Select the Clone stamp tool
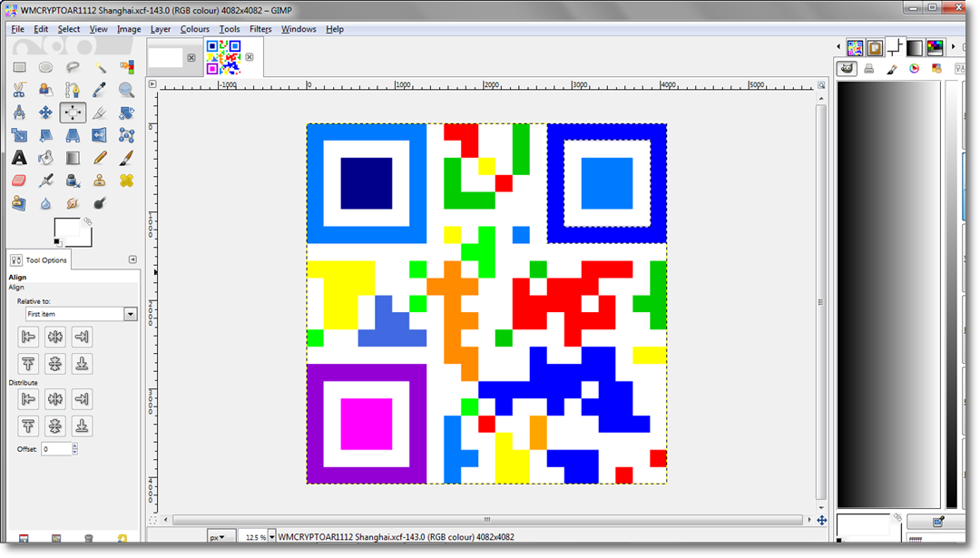980x558 pixels. tap(100, 181)
